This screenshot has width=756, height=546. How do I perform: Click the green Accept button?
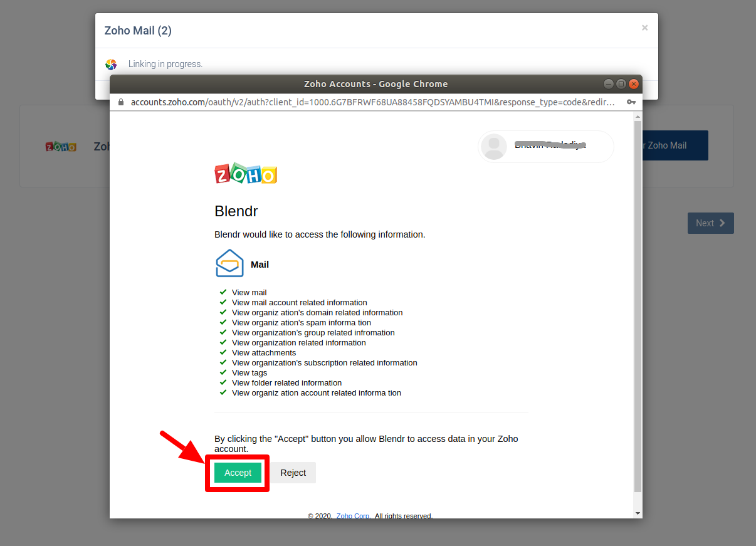pyautogui.click(x=238, y=473)
